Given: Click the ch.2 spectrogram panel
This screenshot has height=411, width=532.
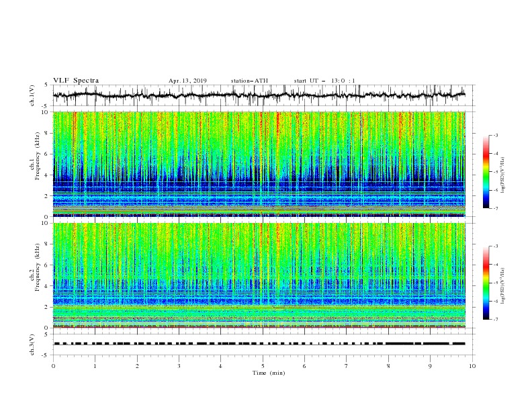Looking at the screenshot, I should coord(259,275).
